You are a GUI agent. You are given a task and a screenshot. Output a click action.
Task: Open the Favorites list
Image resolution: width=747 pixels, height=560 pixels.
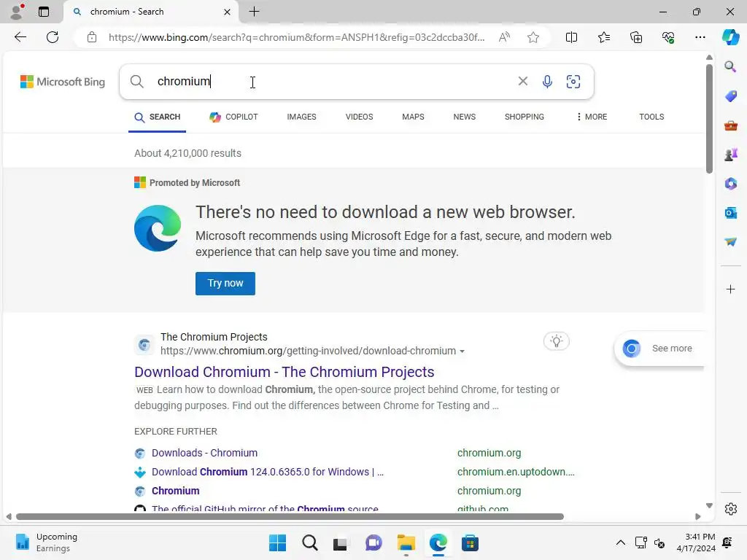[603, 37]
